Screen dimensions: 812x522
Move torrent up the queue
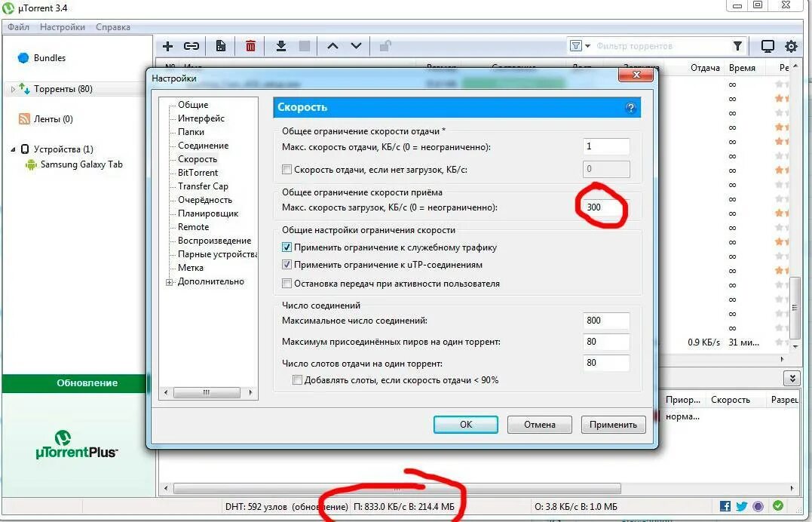click(333, 46)
